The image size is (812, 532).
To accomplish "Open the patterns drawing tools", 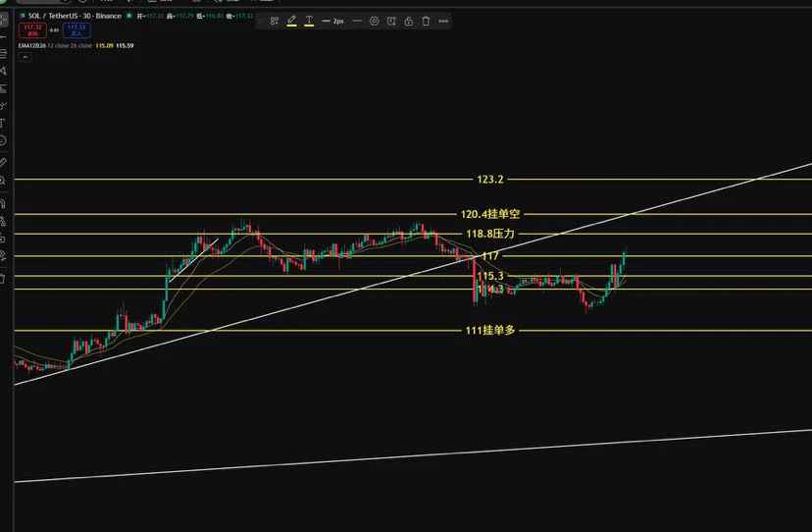I will click(x=3, y=71).
